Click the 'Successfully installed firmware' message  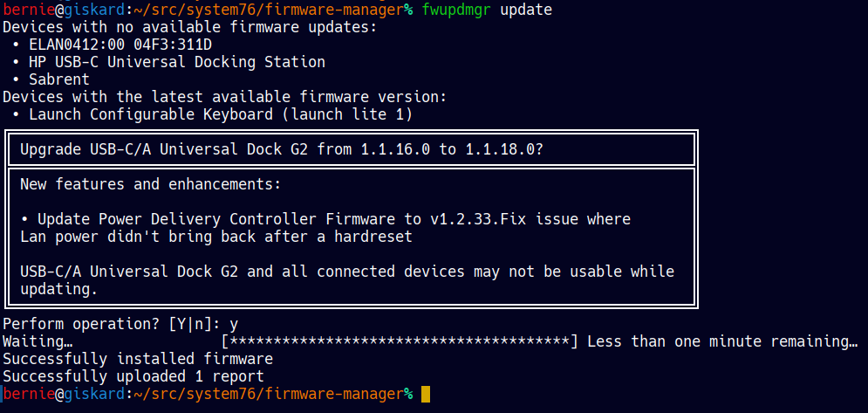[138, 359]
